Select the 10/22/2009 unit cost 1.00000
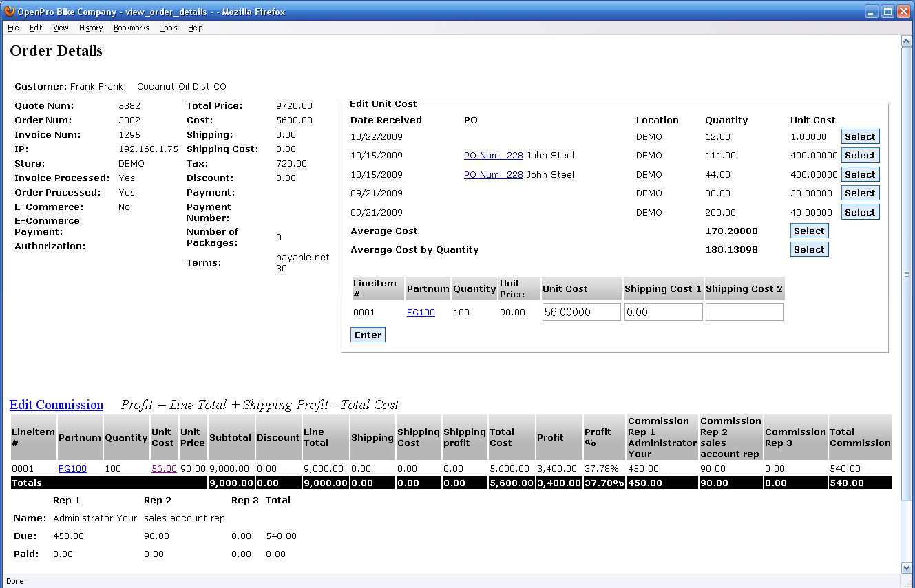 coord(860,136)
